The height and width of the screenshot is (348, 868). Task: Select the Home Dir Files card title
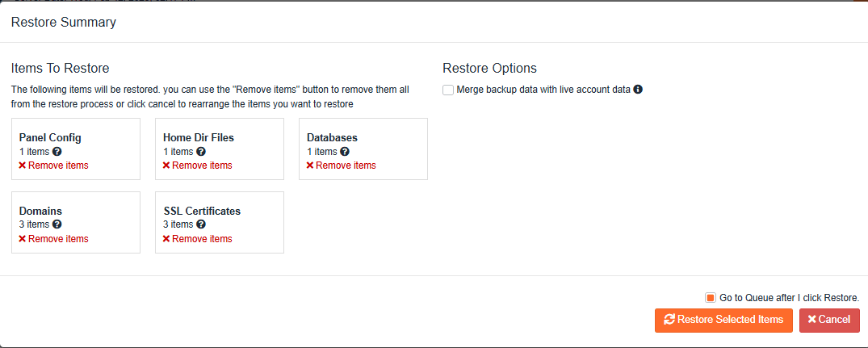pyautogui.click(x=199, y=138)
